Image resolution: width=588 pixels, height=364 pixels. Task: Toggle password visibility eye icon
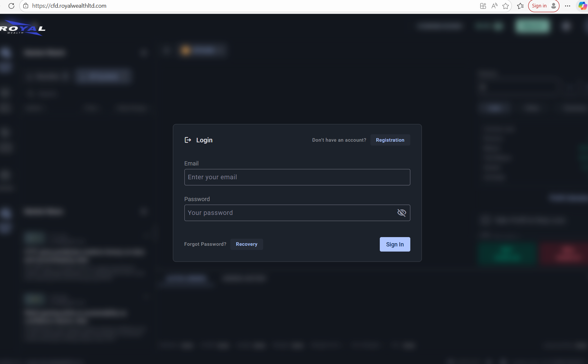coord(402,213)
